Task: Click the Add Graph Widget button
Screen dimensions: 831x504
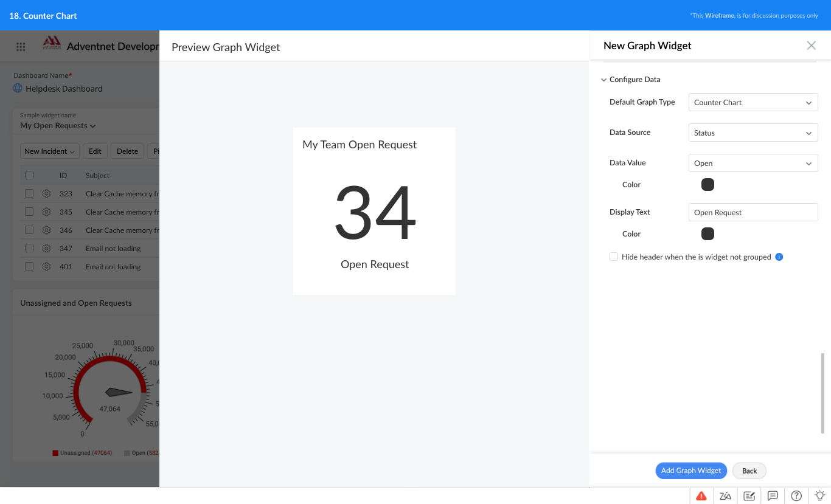Action: [691, 471]
